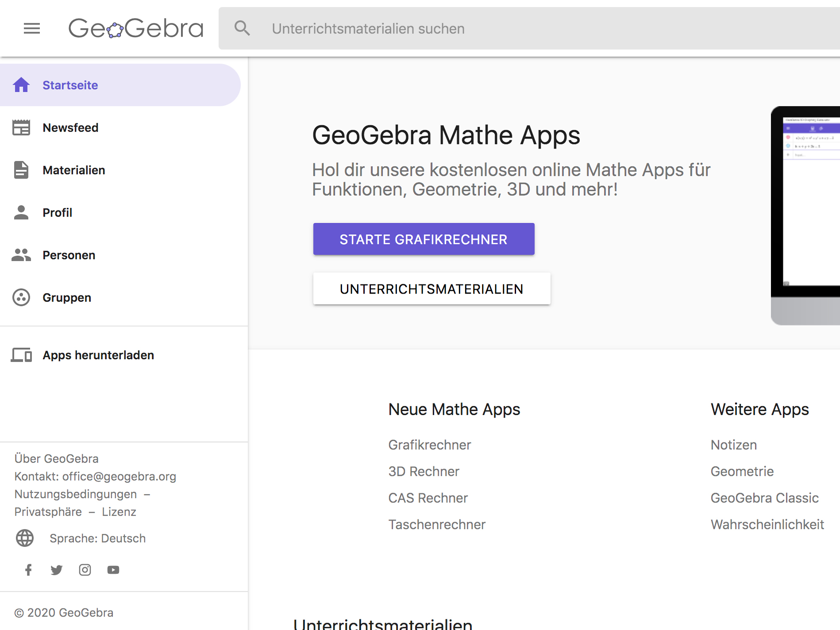Open Gruppen in the sidebar
Screen dimensions: 840x630
(x=120, y=298)
